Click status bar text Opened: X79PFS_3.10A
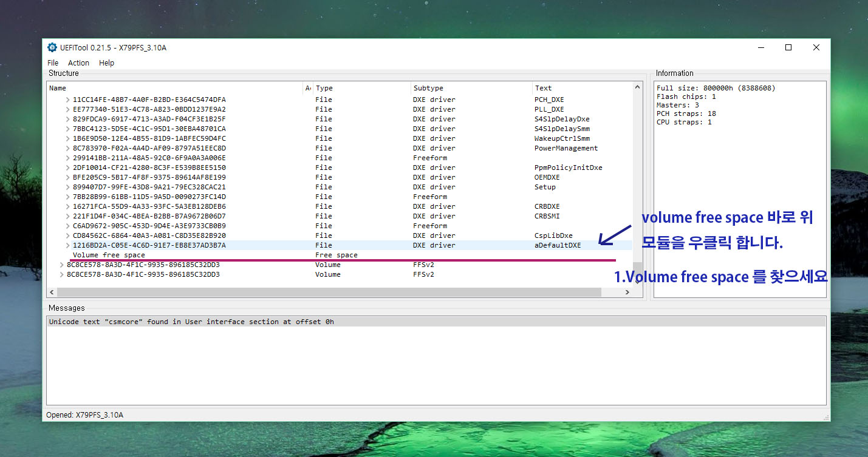The width and height of the screenshot is (868, 457). point(84,415)
